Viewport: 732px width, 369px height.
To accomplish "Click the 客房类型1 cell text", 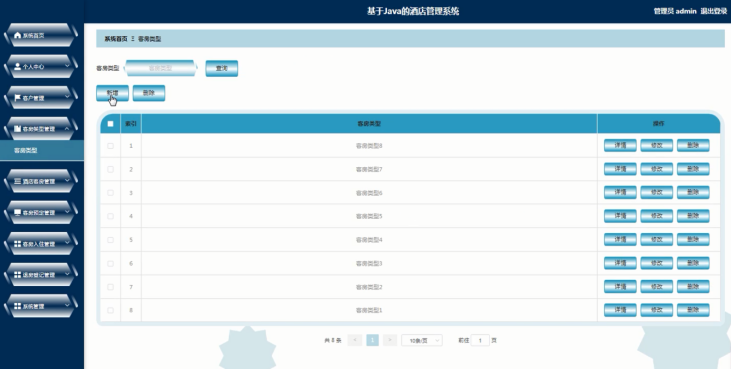I will 369,310.
